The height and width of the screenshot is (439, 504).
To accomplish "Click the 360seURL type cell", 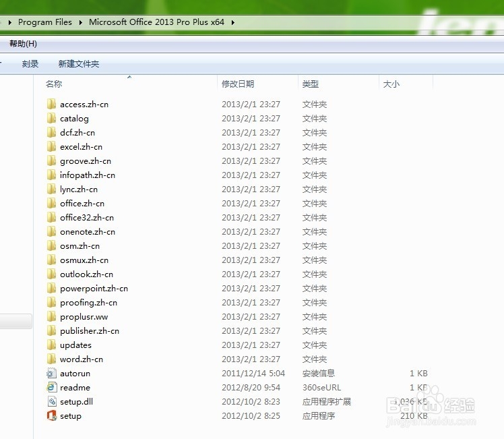I will [x=322, y=388].
